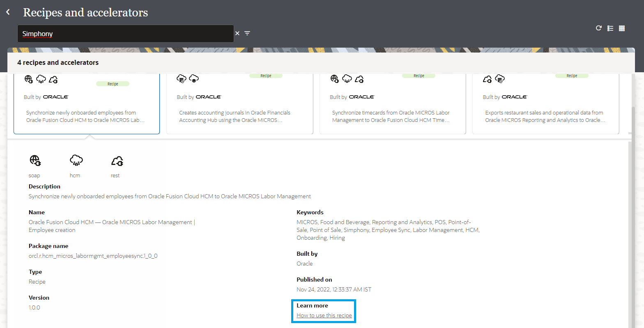Click the Simphony search input field
The image size is (644, 328).
tap(126, 34)
